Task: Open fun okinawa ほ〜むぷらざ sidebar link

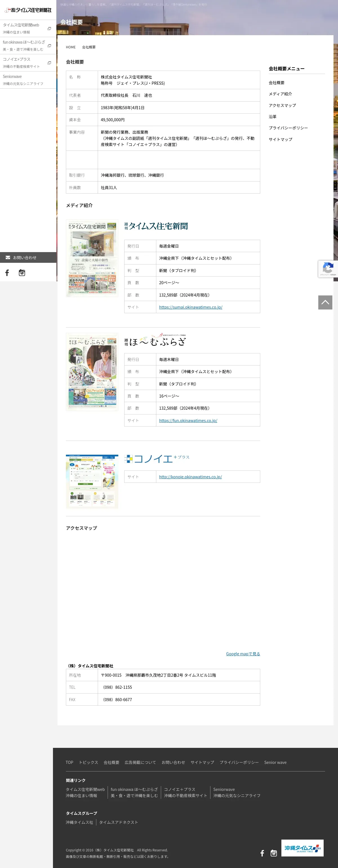Action: point(28,46)
